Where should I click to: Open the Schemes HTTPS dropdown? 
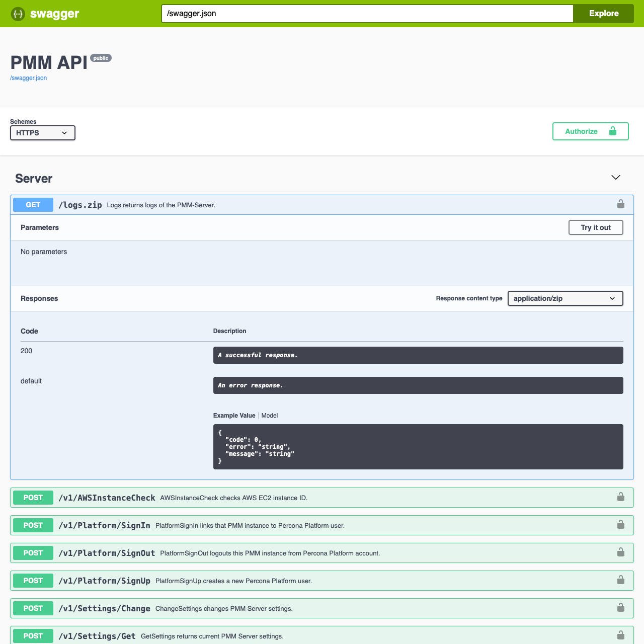43,133
